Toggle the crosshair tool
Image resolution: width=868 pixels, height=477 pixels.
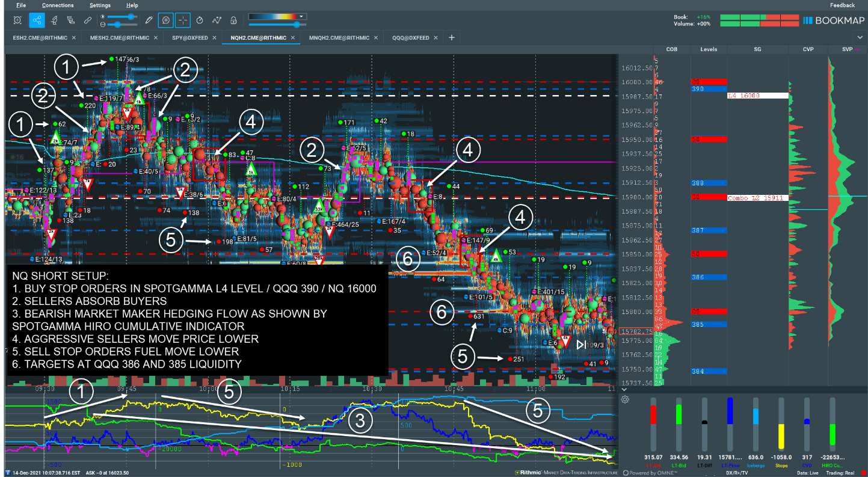183,20
